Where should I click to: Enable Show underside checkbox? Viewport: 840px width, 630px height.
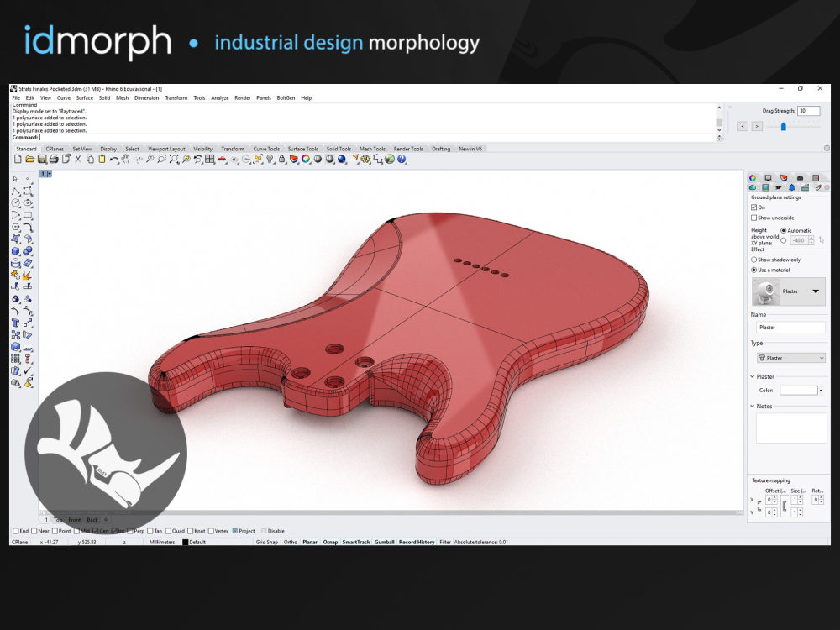pyautogui.click(x=753, y=218)
